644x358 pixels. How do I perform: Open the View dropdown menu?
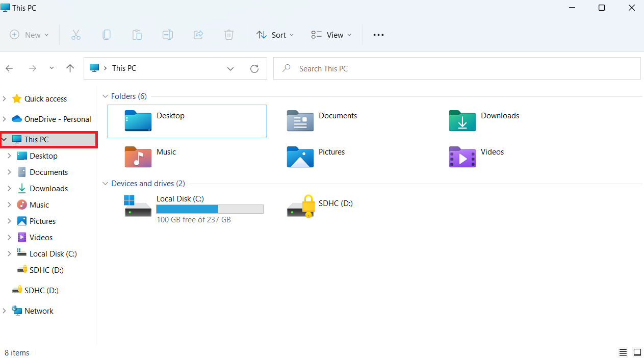[x=331, y=35]
